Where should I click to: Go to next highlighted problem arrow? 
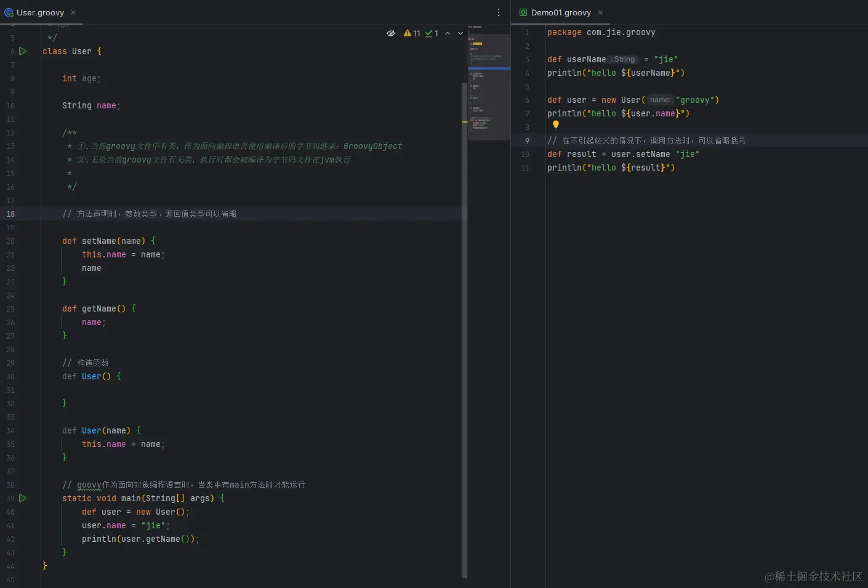pyautogui.click(x=460, y=33)
